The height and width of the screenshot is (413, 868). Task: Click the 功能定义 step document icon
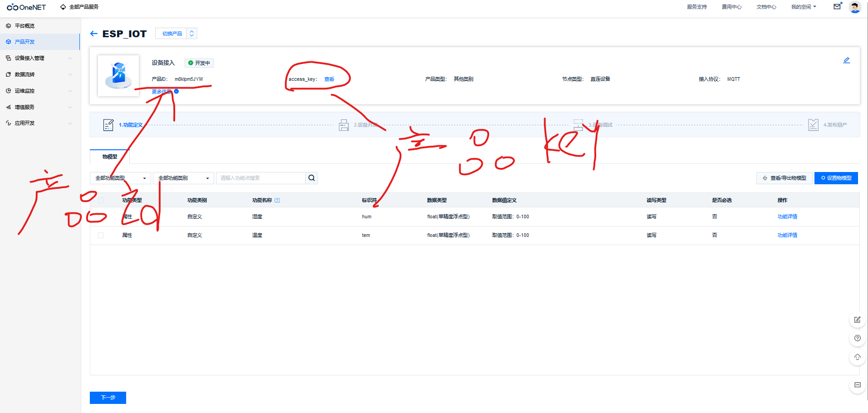108,125
